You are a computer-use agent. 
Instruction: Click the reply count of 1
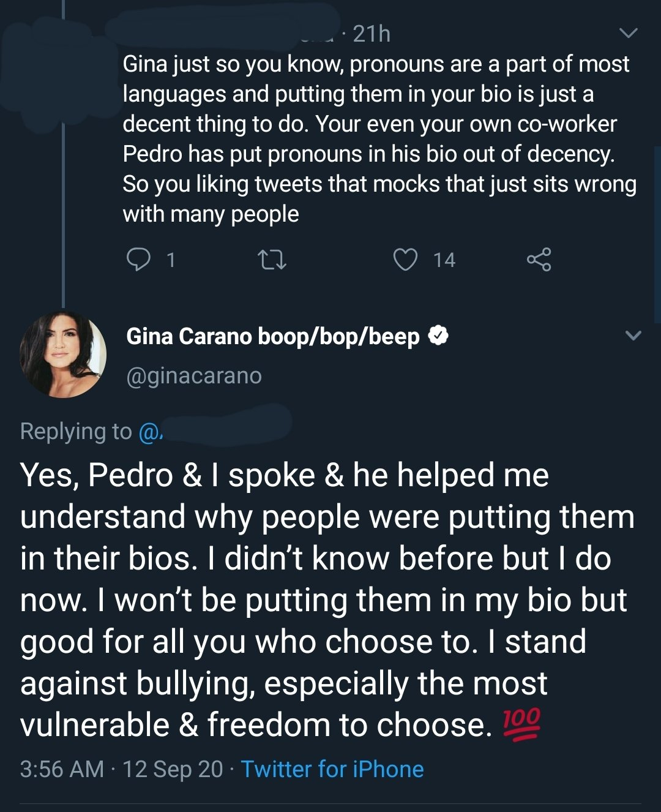171,260
